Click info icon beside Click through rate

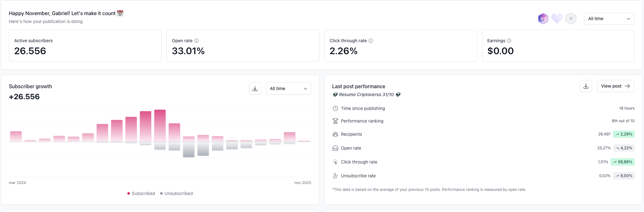[371, 41]
